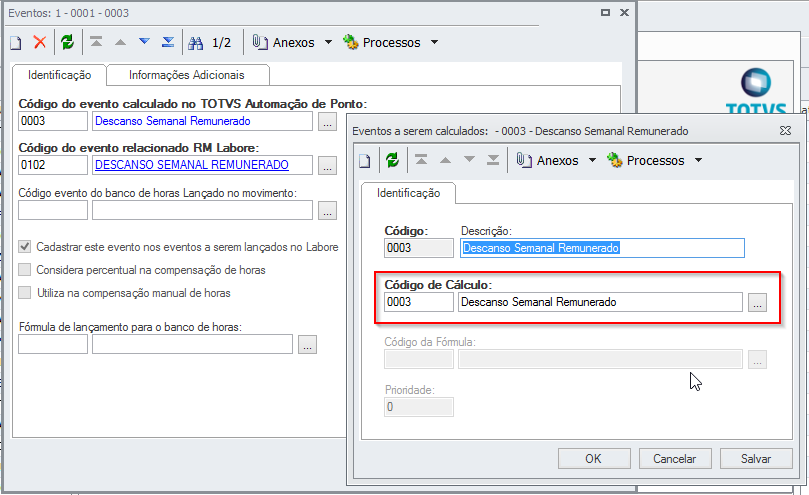Close Eventos a serem calculados dialog

pos(785,131)
